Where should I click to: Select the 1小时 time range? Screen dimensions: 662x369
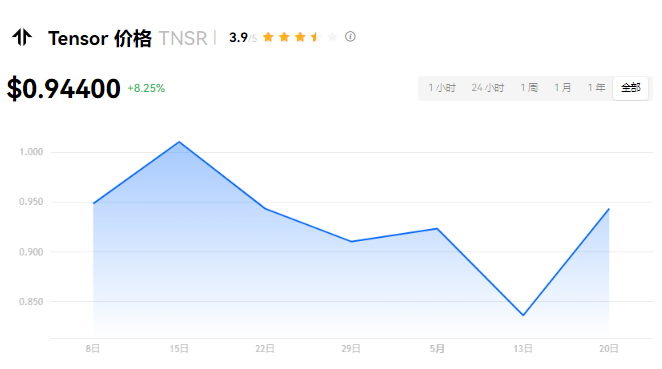[x=442, y=88]
